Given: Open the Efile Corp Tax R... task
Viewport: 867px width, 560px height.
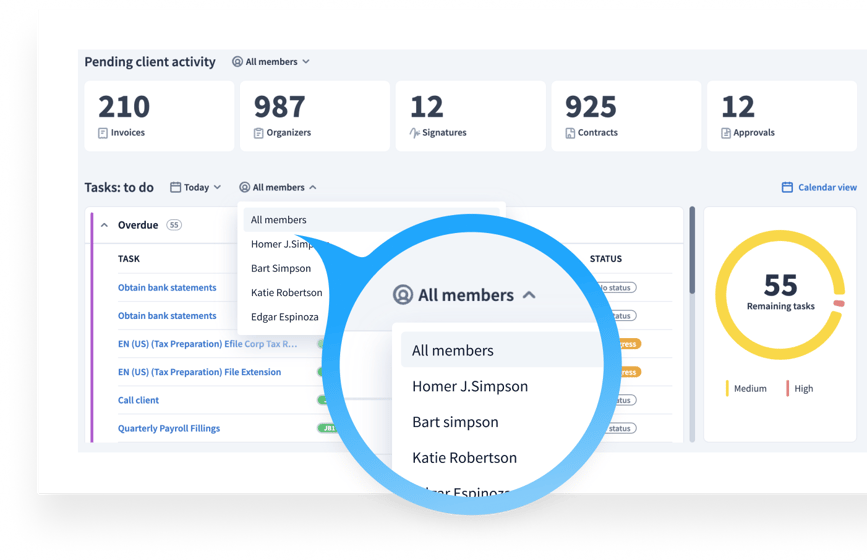Looking at the screenshot, I should tap(207, 344).
